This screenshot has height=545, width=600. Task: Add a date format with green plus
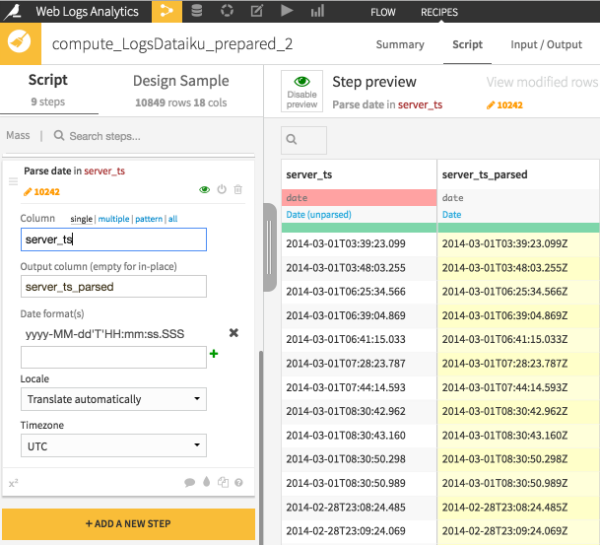pyautogui.click(x=214, y=354)
